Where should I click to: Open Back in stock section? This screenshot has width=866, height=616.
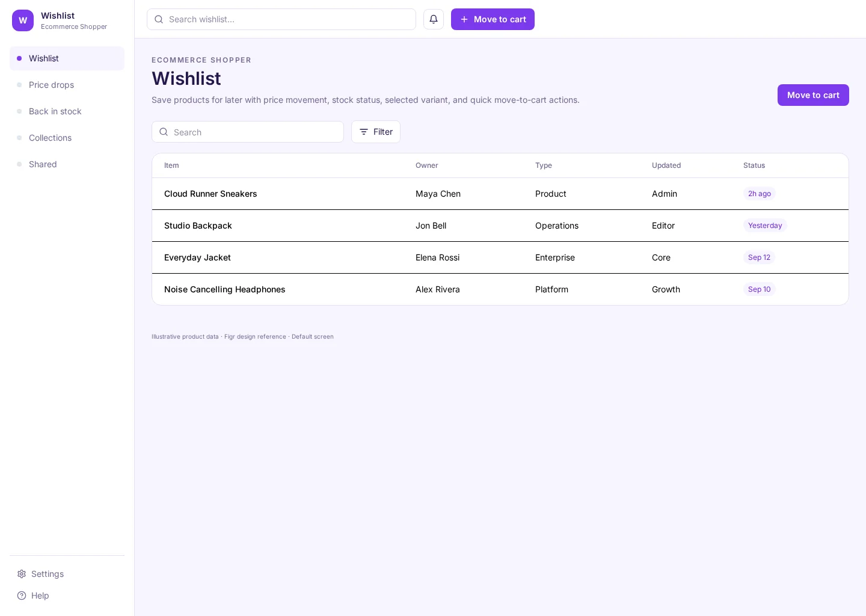tap(67, 111)
